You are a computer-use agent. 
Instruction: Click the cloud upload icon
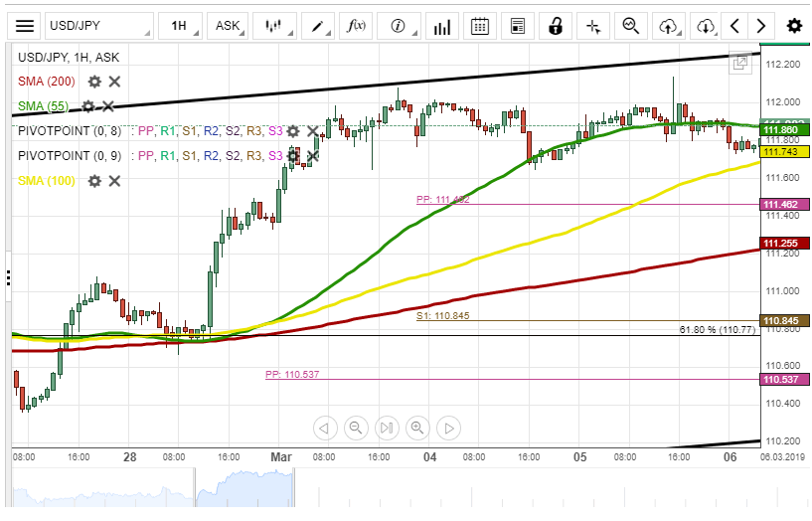669,26
